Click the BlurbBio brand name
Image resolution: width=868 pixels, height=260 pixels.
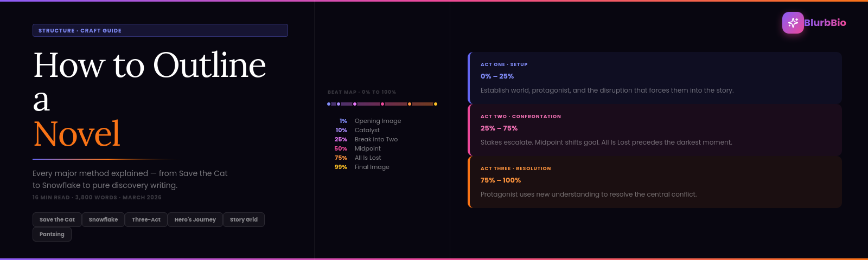(x=825, y=23)
